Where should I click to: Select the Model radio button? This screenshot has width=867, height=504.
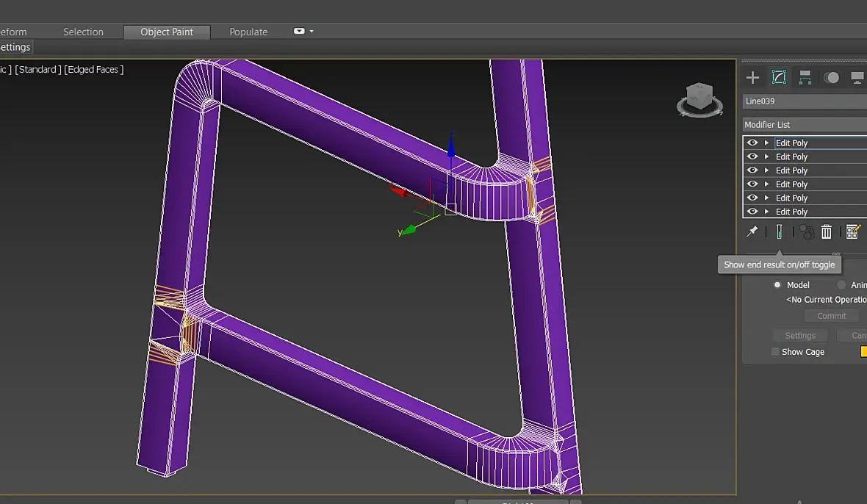pyautogui.click(x=777, y=285)
